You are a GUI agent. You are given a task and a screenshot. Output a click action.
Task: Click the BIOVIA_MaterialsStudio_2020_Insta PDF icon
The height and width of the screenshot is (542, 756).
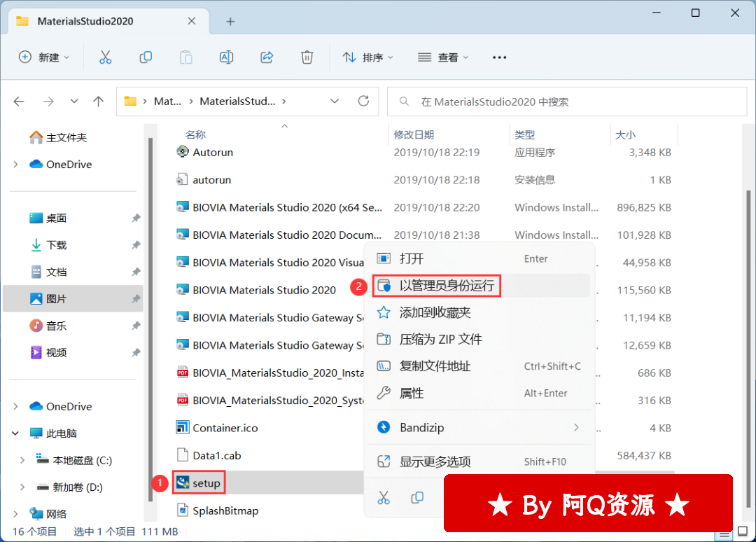pyautogui.click(x=182, y=373)
